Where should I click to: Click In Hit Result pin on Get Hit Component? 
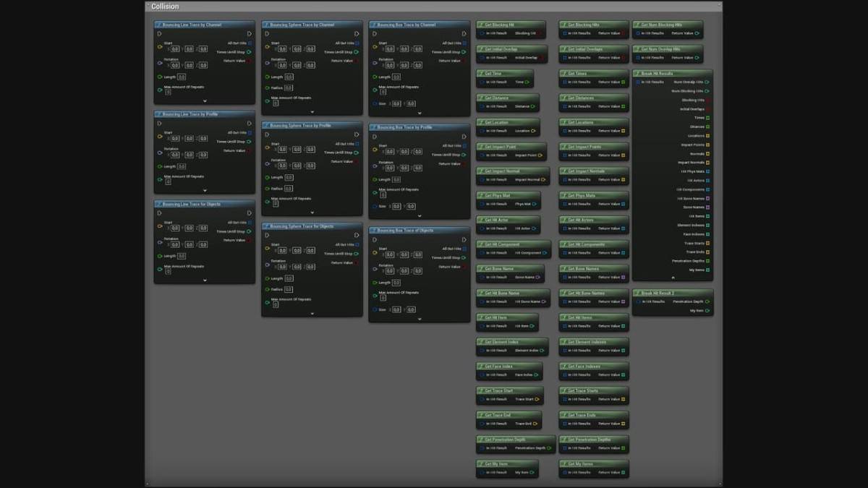coord(482,253)
